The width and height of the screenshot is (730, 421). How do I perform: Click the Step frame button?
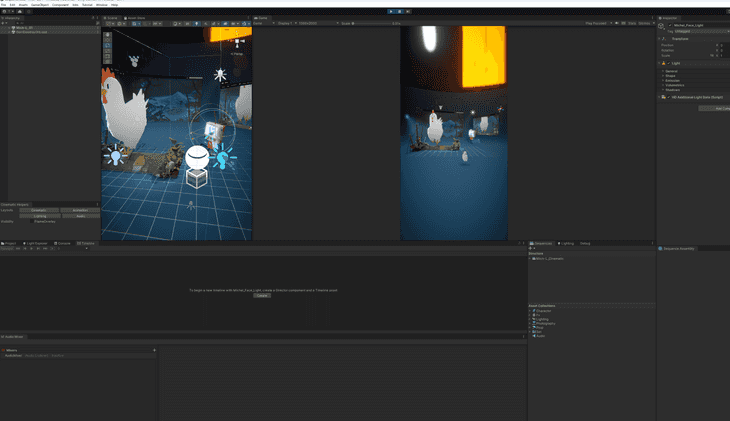click(x=408, y=11)
